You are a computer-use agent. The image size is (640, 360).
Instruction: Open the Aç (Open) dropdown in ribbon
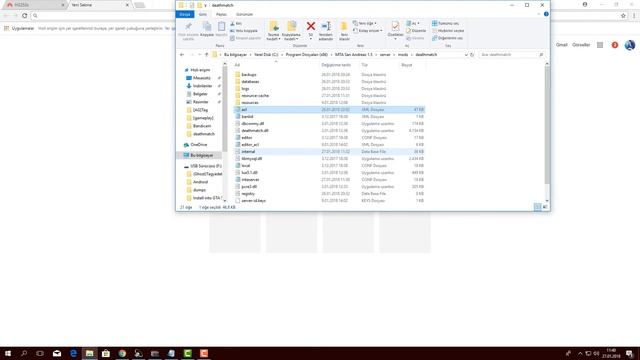point(413,23)
